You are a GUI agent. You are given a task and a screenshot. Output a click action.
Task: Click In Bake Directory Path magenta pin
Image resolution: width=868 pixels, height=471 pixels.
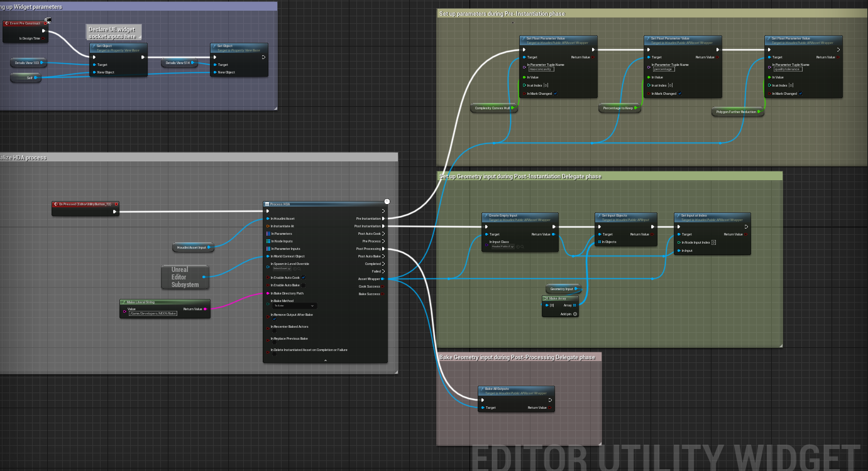(268, 293)
